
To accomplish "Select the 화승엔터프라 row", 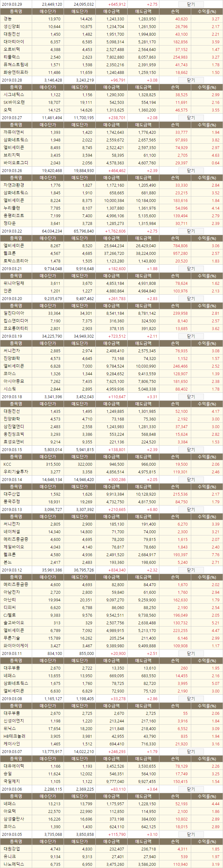I will [111, 72].
